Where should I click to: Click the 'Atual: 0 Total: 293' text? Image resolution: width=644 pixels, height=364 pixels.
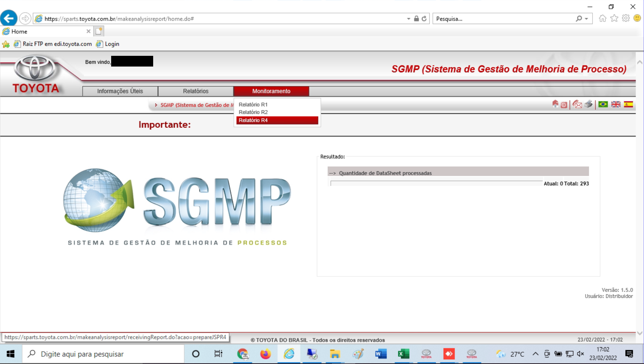click(566, 184)
